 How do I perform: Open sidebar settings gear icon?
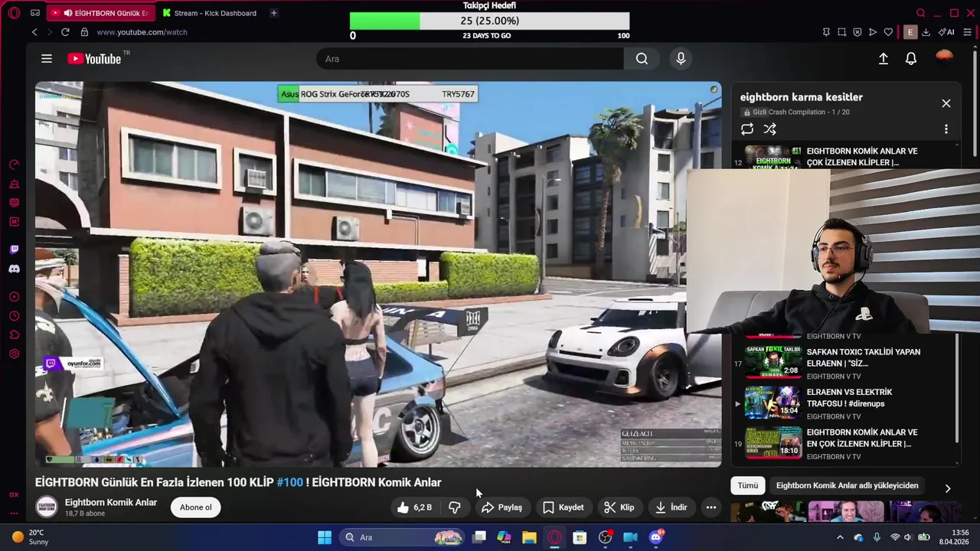point(14,354)
